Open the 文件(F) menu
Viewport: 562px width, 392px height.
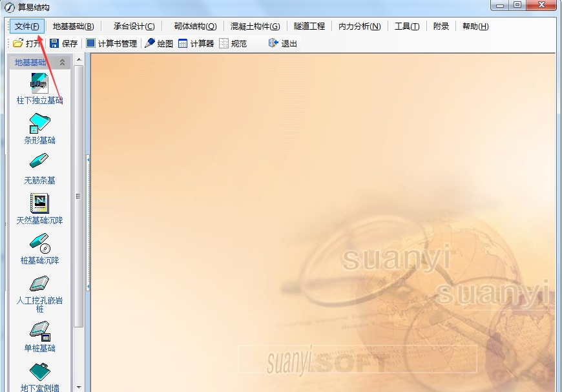click(x=27, y=26)
